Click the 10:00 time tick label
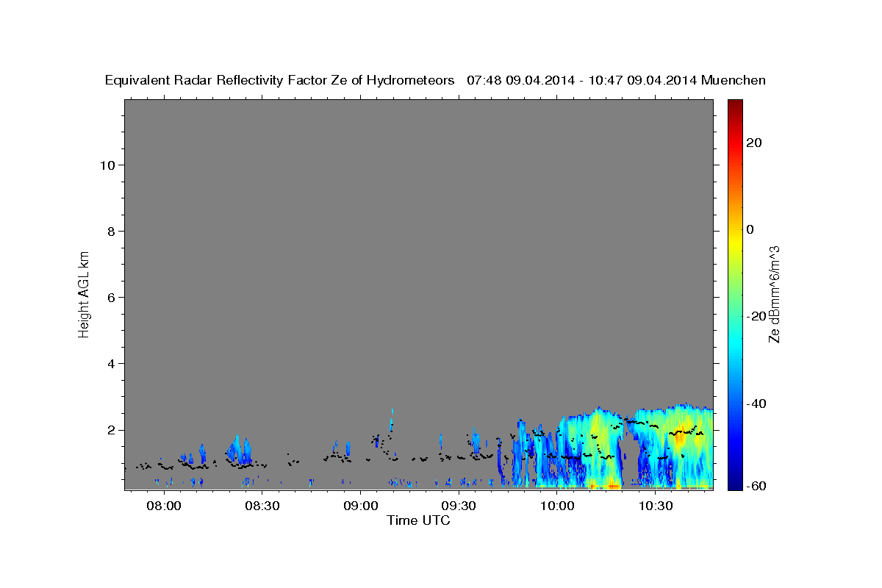This screenshot has width=882, height=588. tap(557, 506)
